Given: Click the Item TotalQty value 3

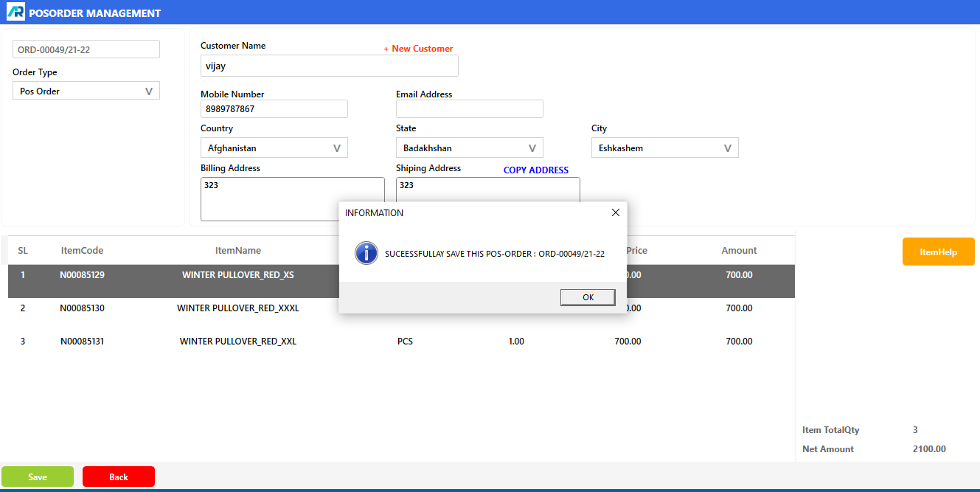Looking at the screenshot, I should point(915,430).
